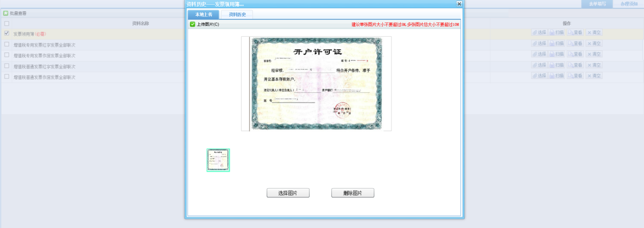
Task: Click the green 上传图片(C) upload icon
Action: (x=192, y=24)
